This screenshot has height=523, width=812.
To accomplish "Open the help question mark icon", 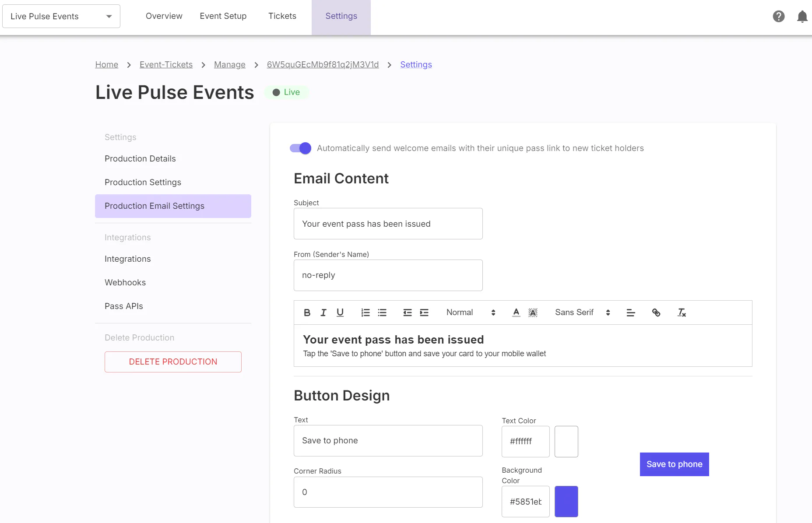I will 779,17.
